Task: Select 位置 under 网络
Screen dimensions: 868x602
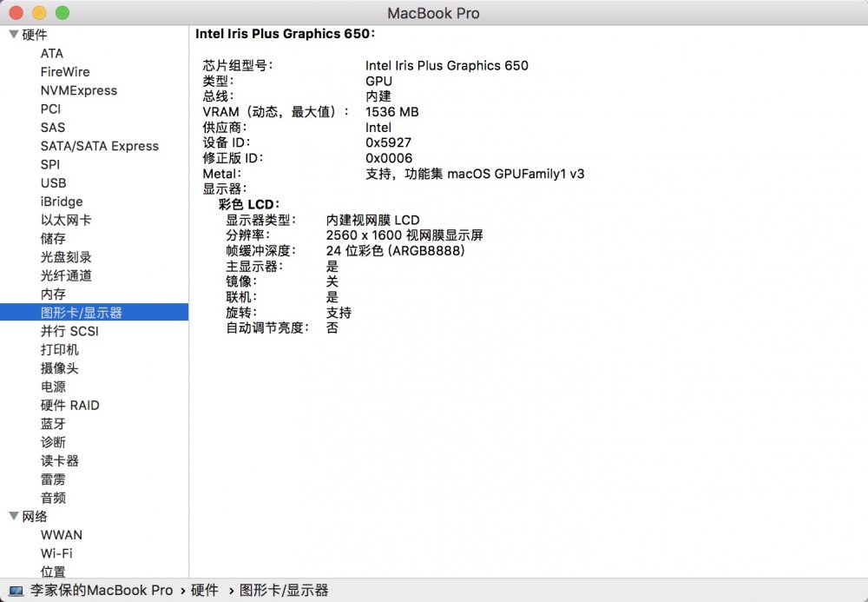Action: coord(53,571)
